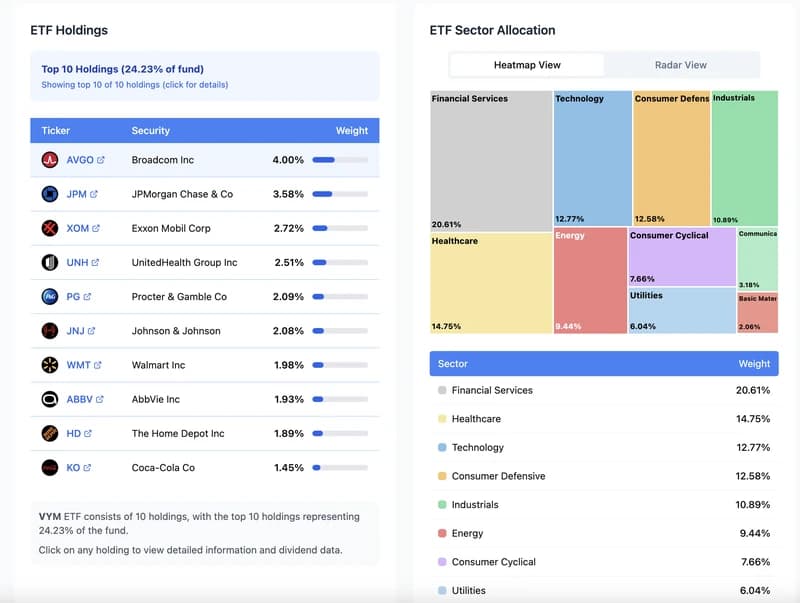800x603 pixels.
Task: Click the Consumer Cyclical sector table row
Action: pos(604,562)
